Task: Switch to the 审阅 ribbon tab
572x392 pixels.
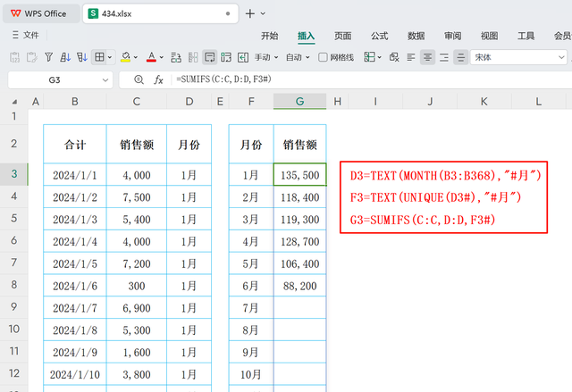Action: 453,36
